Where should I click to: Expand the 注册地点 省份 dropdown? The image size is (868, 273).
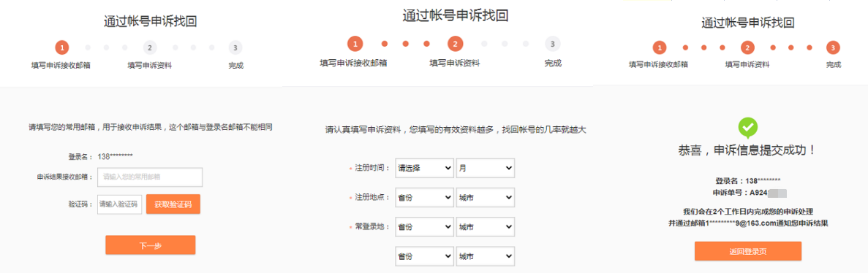coord(425,197)
